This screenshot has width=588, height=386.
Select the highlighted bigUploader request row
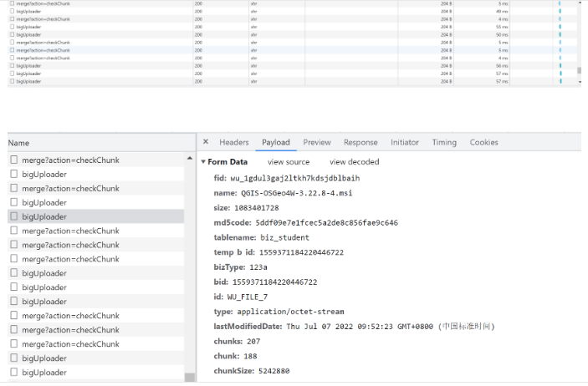[95, 216]
